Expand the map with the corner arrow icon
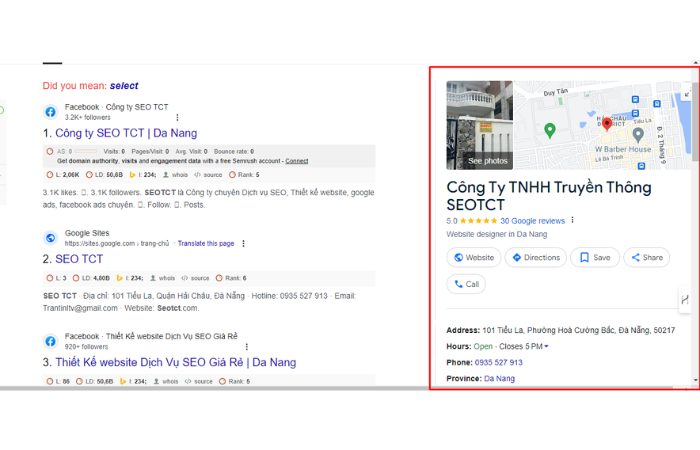Viewport: 700px width, 450px height. click(x=687, y=94)
